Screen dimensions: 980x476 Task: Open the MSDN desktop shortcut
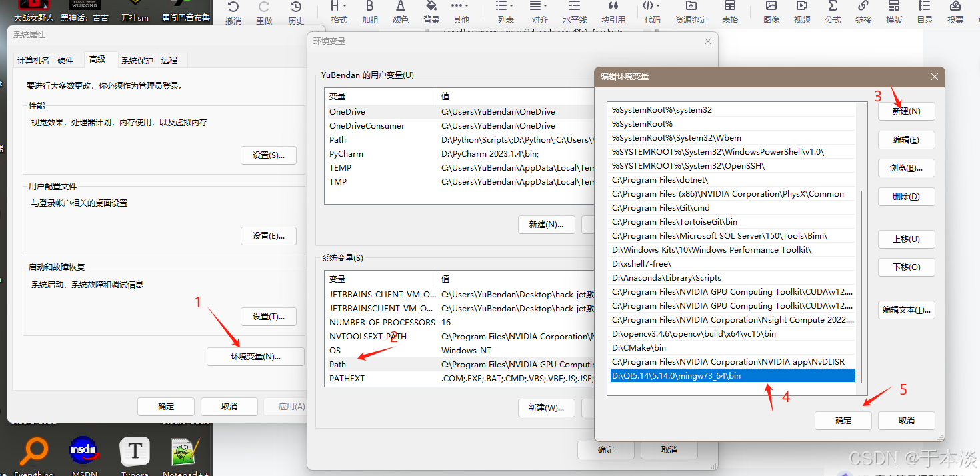(x=84, y=455)
